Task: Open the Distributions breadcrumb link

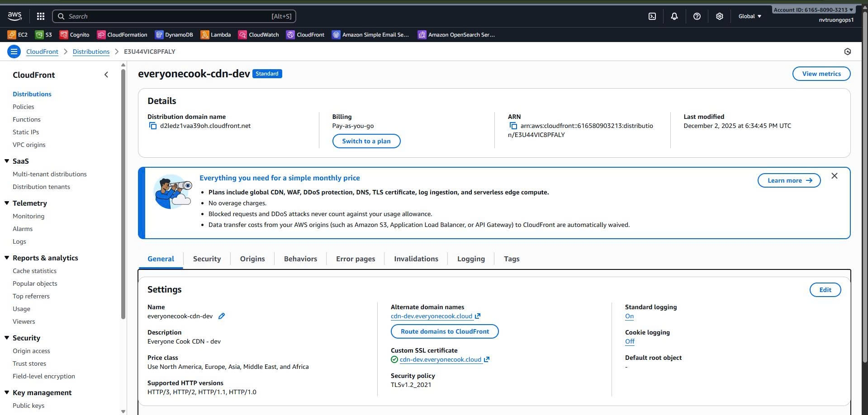Action: point(91,52)
